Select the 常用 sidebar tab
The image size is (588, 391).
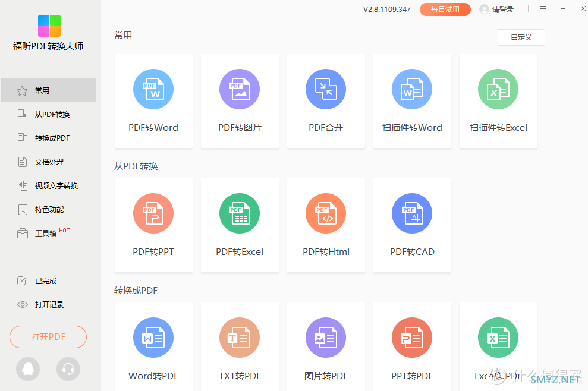coord(48,90)
